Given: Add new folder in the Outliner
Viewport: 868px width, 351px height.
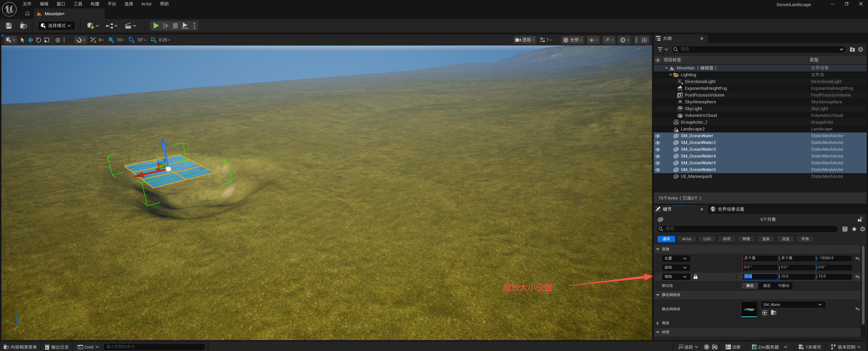Looking at the screenshot, I should point(852,49).
